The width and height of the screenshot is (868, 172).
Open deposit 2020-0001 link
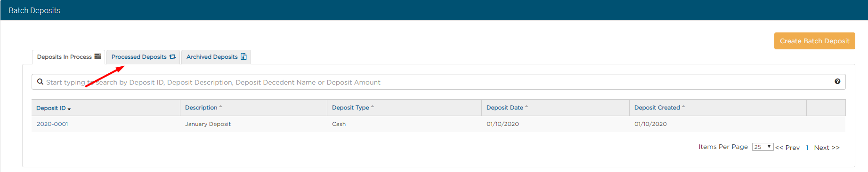[52, 124]
